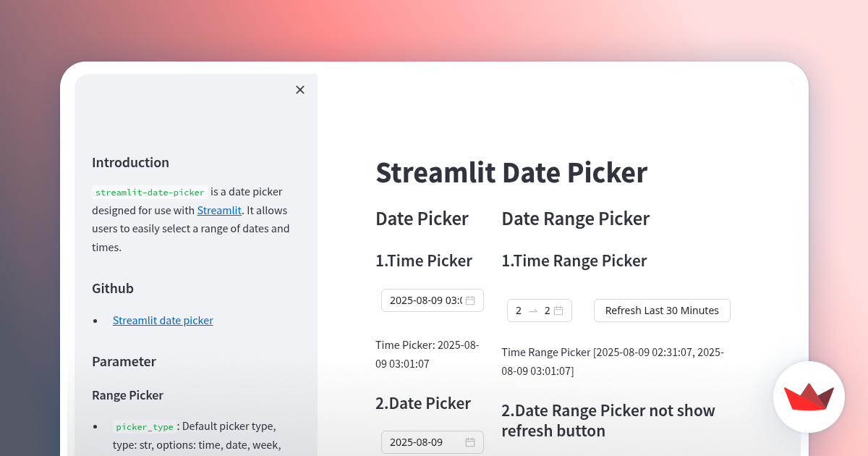Click the Parameter sidebar heading
The width and height of the screenshot is (868, 456).
pyautogui.click(x=124, y=361)
